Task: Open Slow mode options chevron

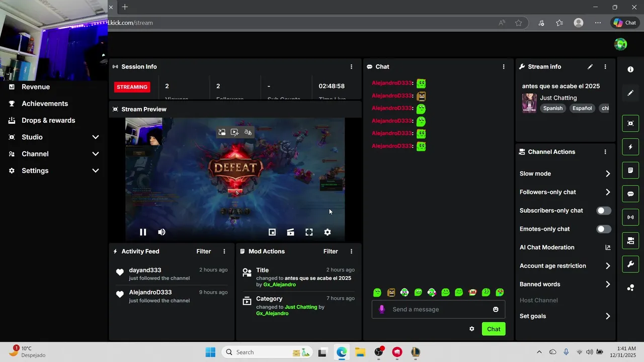Action: pos(608,173)
